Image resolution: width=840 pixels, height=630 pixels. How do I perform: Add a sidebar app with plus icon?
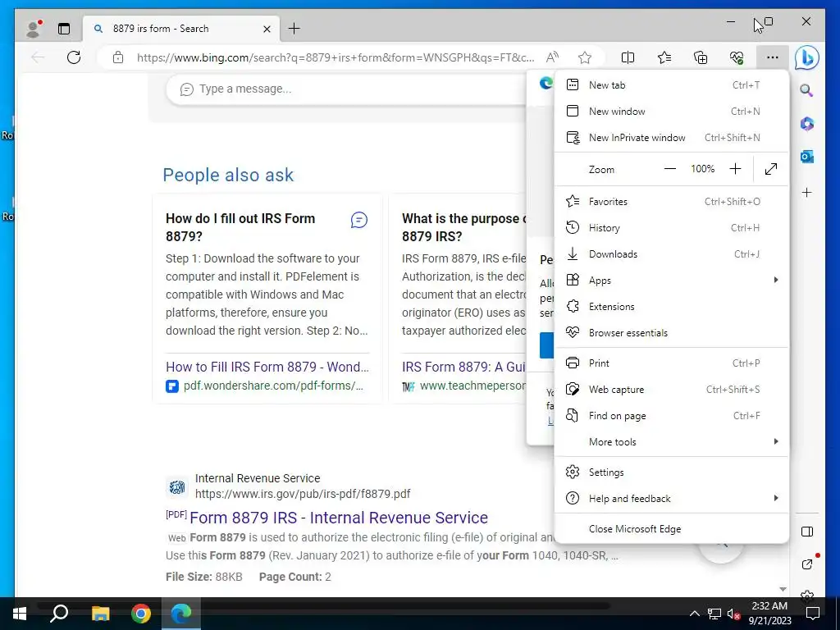[x=807, y=192]
